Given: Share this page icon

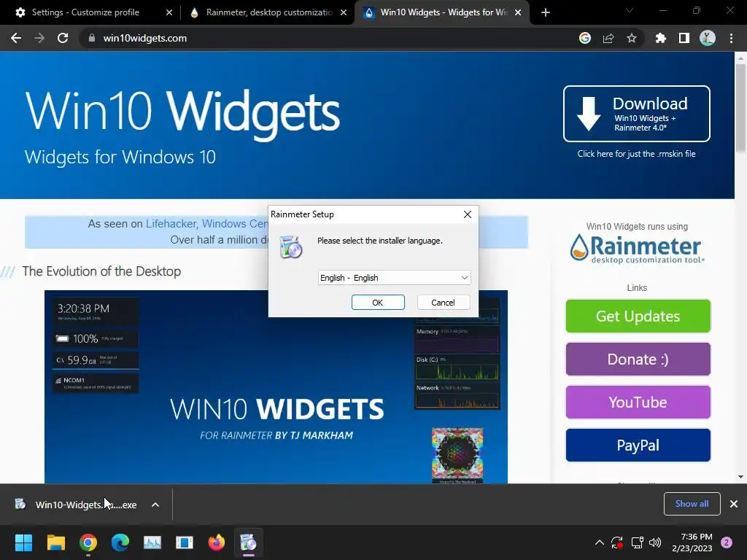Looking at the screenshot, I should (608, 38).
